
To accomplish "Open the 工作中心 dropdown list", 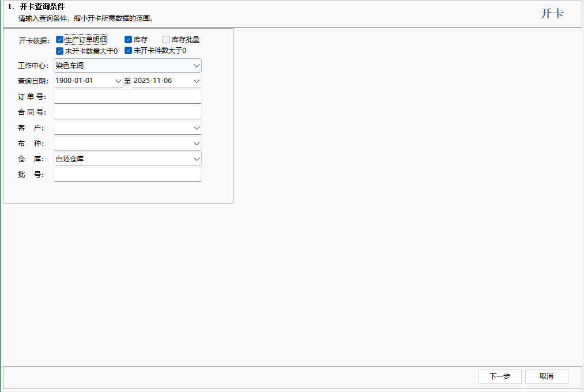I will [x=197, y=66].
